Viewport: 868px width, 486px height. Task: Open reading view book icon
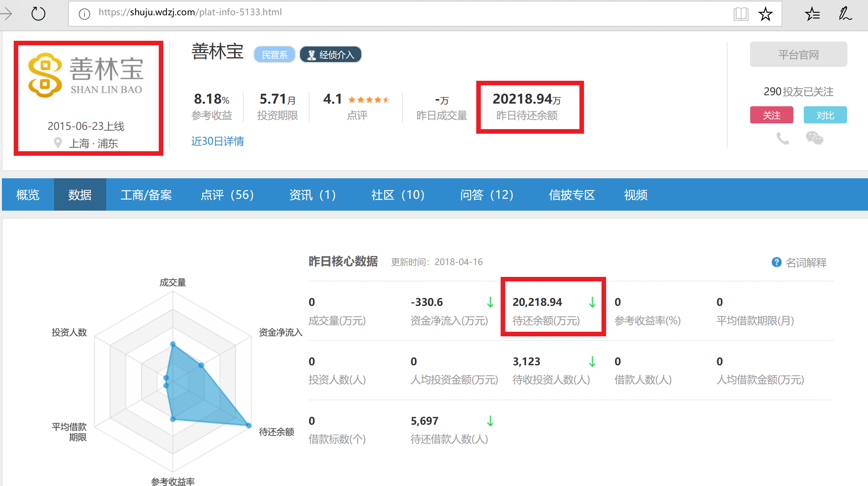click(x=740, y=14)
